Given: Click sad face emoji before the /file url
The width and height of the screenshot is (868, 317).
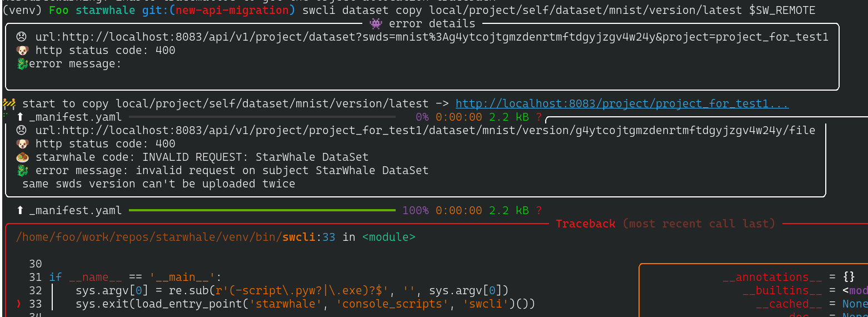Looking at the screenshot, I should (21, 131).
